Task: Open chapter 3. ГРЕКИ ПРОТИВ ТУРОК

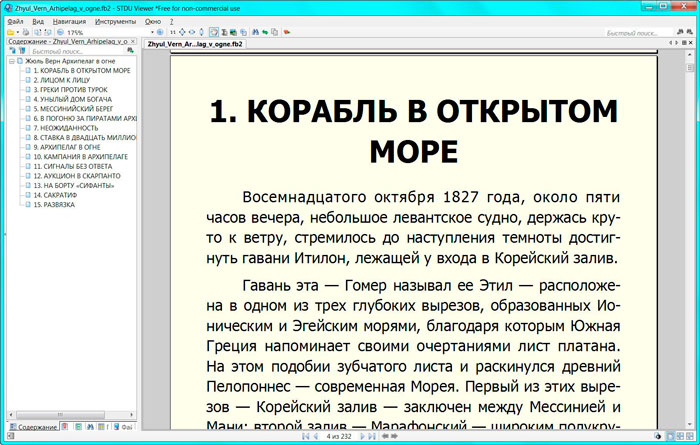Action: pos(71,90)
